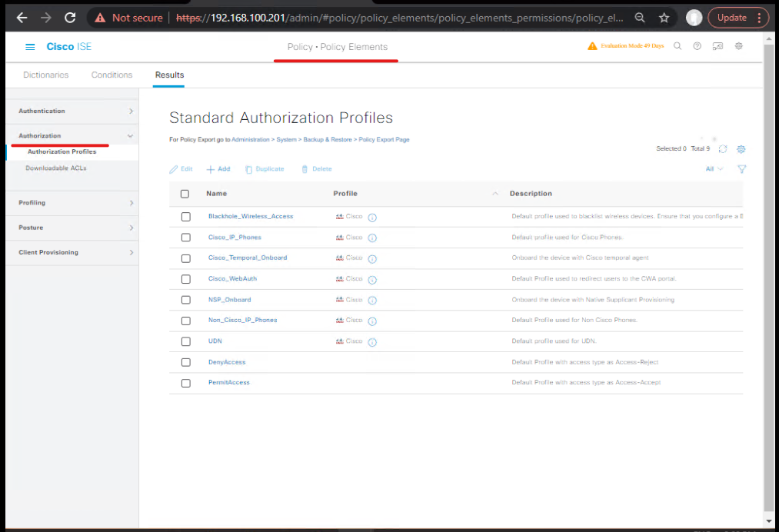Viewport: 779px width, 532px height.
Task: Click the Cisco ISE logo
Action: click(69, 47)
